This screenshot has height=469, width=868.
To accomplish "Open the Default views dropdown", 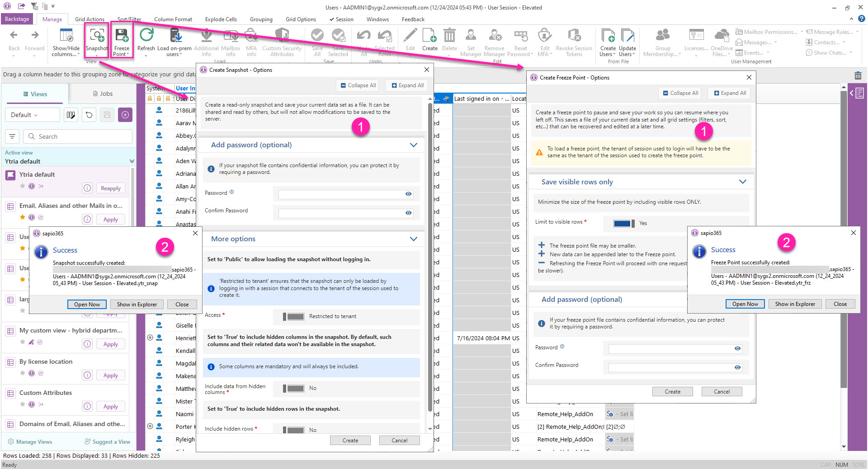I will coord(32,115).
